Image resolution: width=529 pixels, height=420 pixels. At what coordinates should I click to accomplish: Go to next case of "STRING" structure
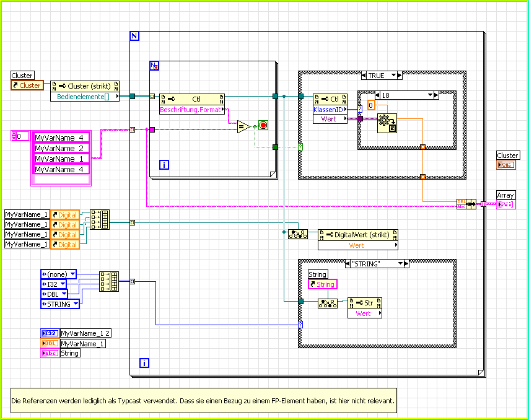(406, 263)
